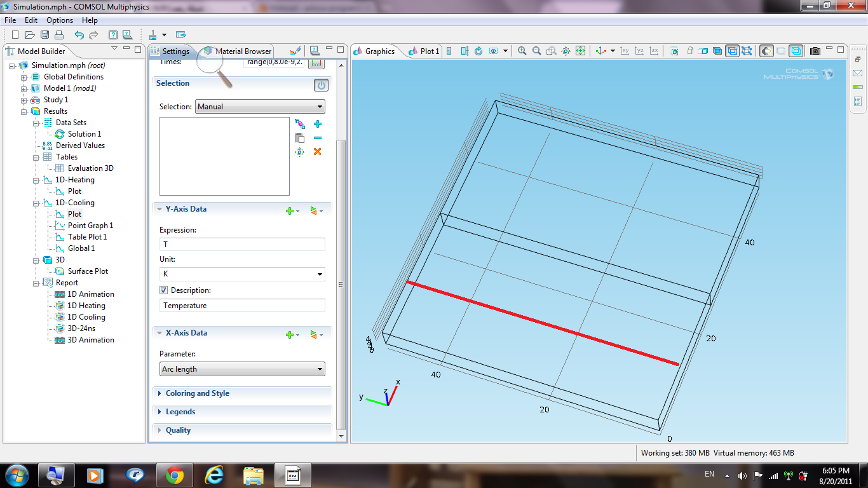Uncheck the Description checkbox

pos(164,290)
